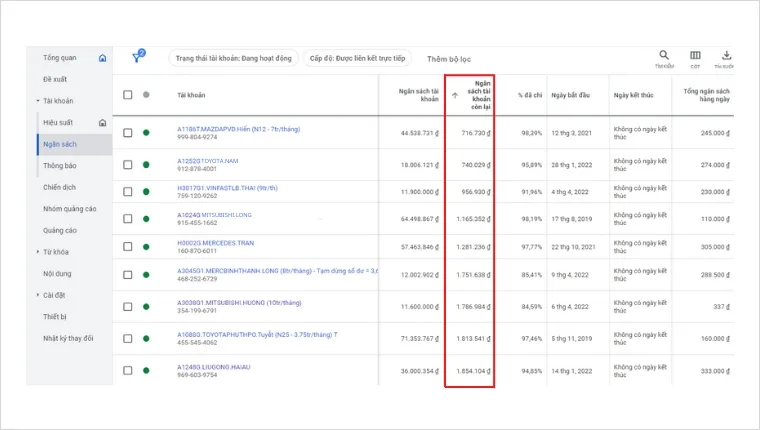Viewport: 760px width, 430px height.
Task: Click Thêm bộ lọc filter input
Action: 449,59
